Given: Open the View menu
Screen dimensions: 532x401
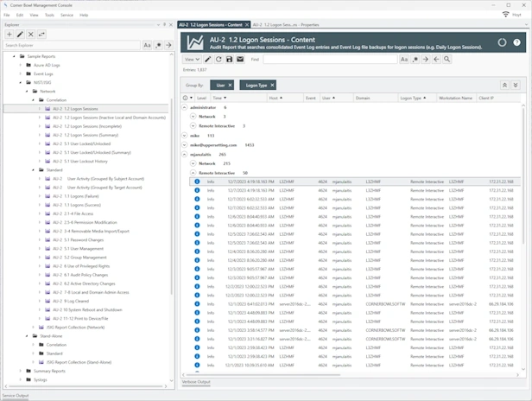Looking at the screenshot, I should point(34,15).
